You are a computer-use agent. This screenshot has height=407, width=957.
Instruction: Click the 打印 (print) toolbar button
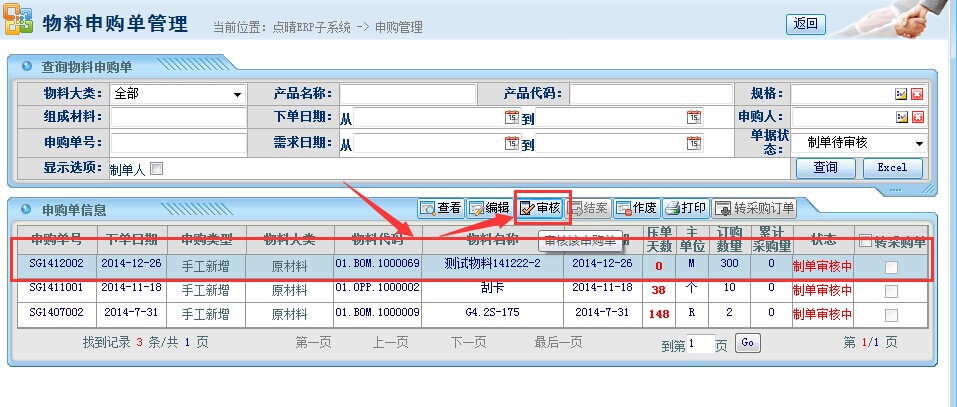[x=686, y=208]
